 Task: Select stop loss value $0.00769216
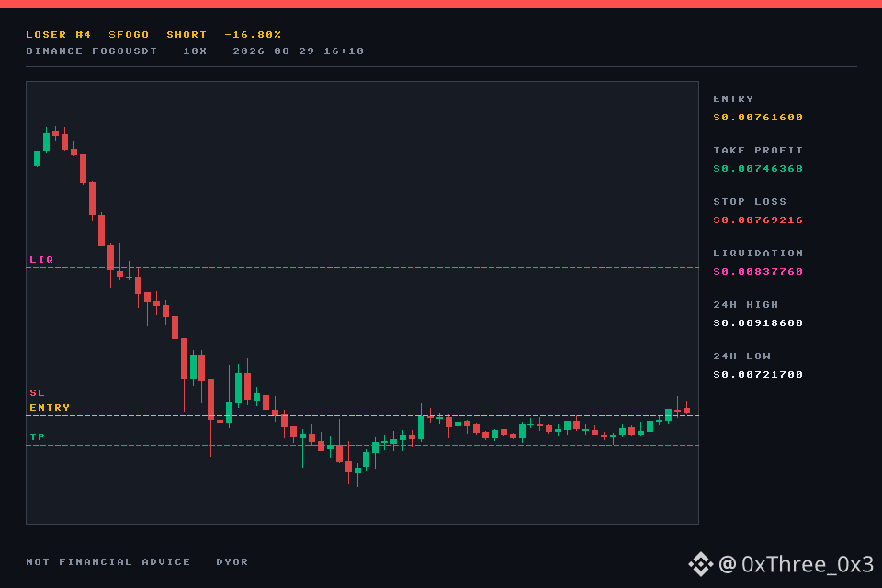pos(758,220)
